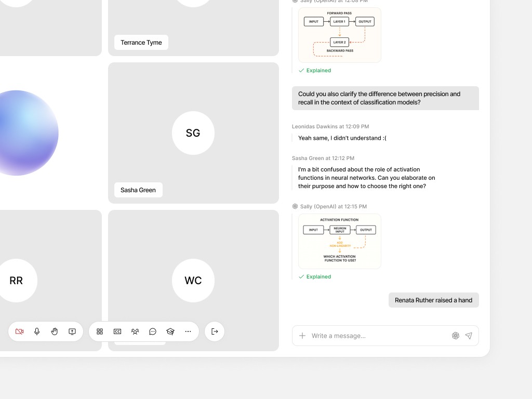Click the forward pass diagram image
The image size is (532, 399).
pos(340,35)
